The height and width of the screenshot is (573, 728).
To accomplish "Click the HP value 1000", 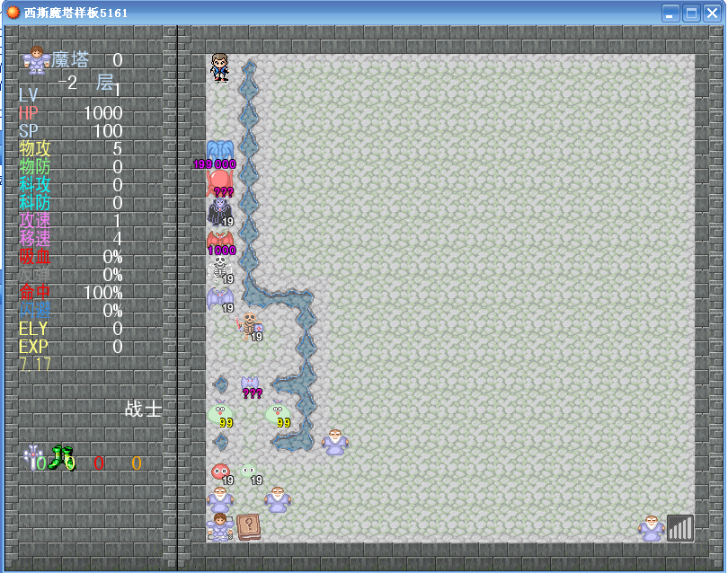I will pos(103,113).
